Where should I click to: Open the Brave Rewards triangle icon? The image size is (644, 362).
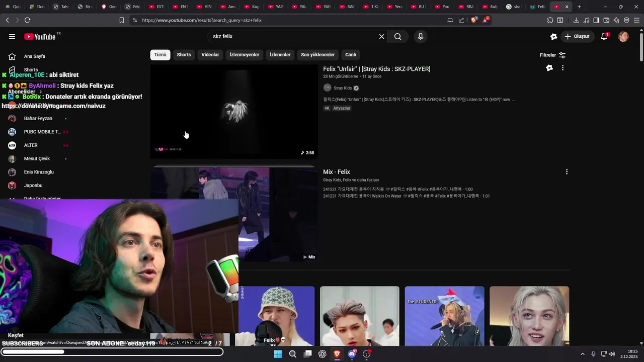click(x=486, y=20)
